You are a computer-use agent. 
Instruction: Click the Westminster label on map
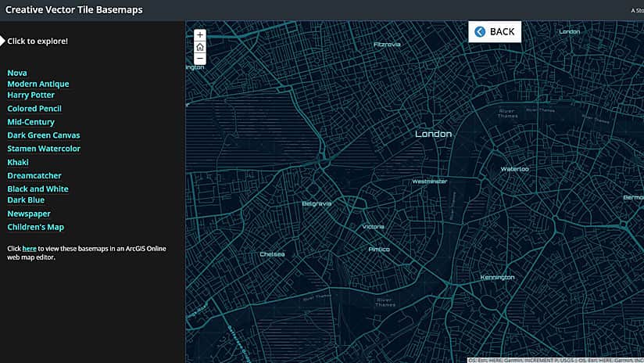point(430,181)
